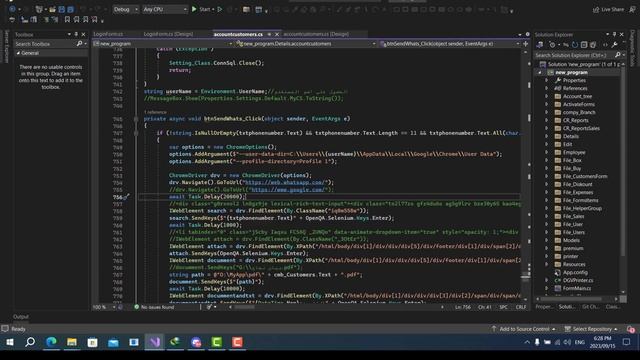Close the Toolbox panel

(83, 34)
